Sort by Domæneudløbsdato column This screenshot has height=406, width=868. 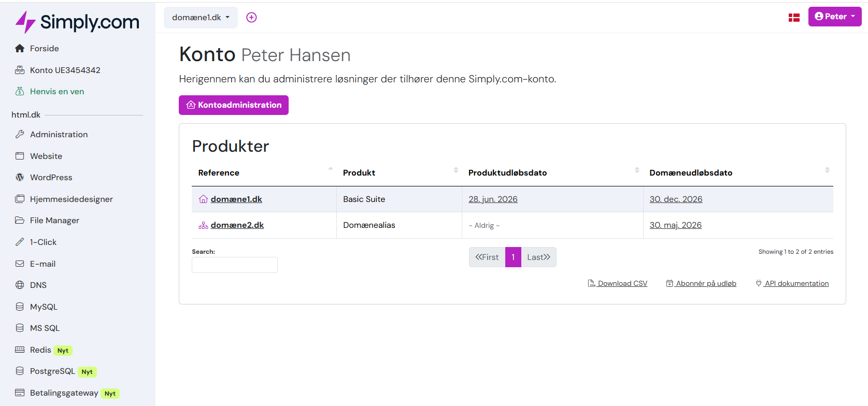(690, 173)
